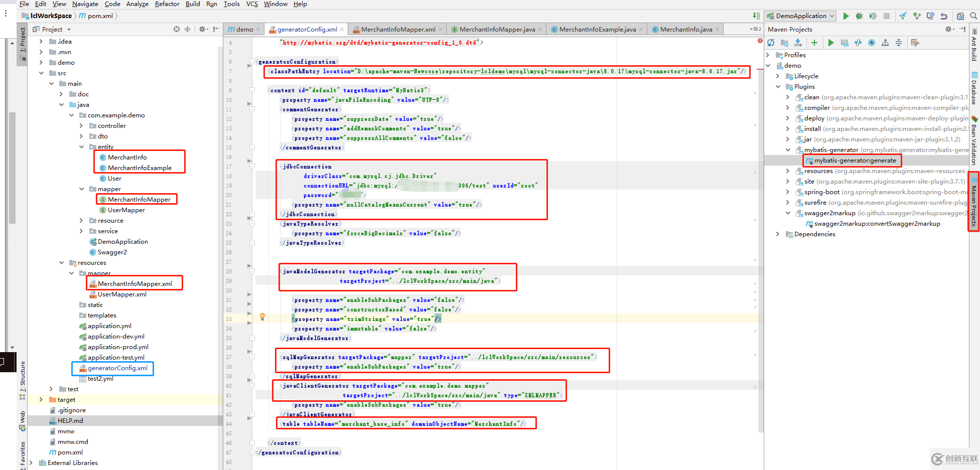Screen dimensions: 980x470
Task: Start debugging with the bug icon
Action: (859, 16)
